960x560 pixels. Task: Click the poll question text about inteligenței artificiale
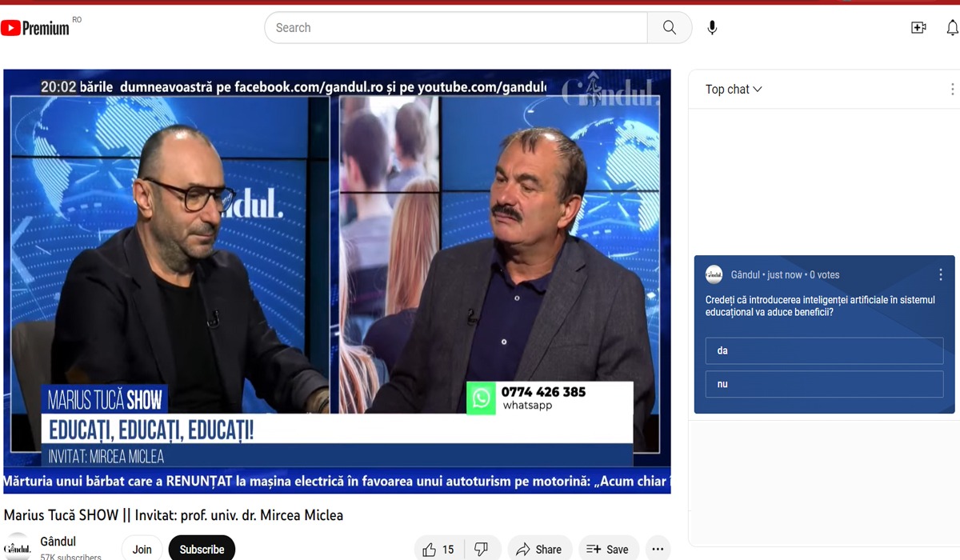click(x=819, y=306)
